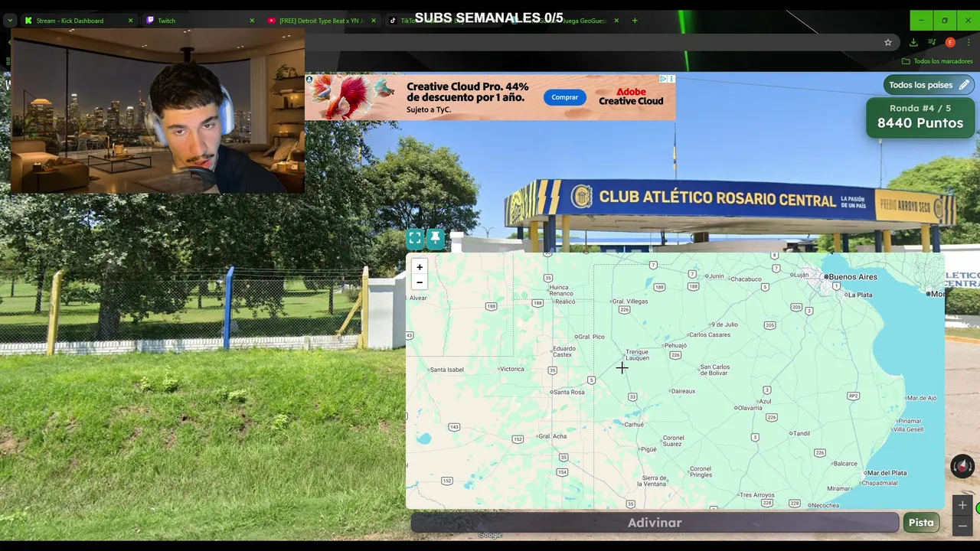Zoom in on the guess map

click(x=419, y=267)
